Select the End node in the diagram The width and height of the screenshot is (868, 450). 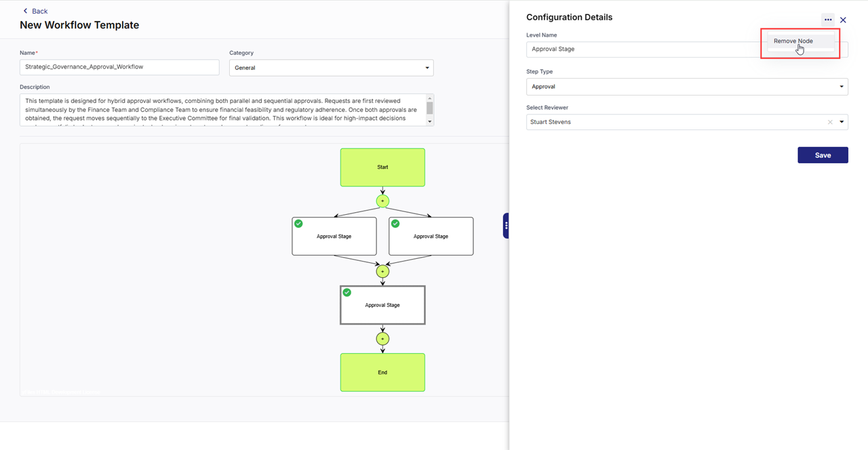(x=382, y=372)
